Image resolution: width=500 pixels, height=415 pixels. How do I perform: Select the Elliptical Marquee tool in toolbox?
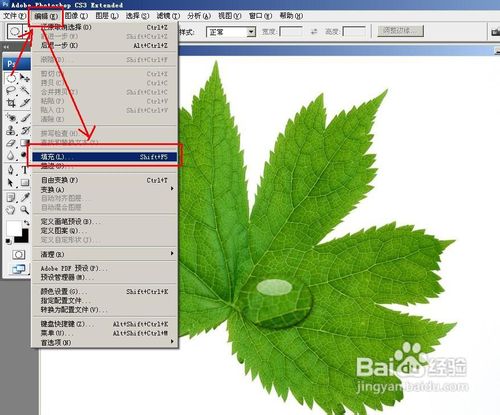pyautogui.click(x=11, y=78)
